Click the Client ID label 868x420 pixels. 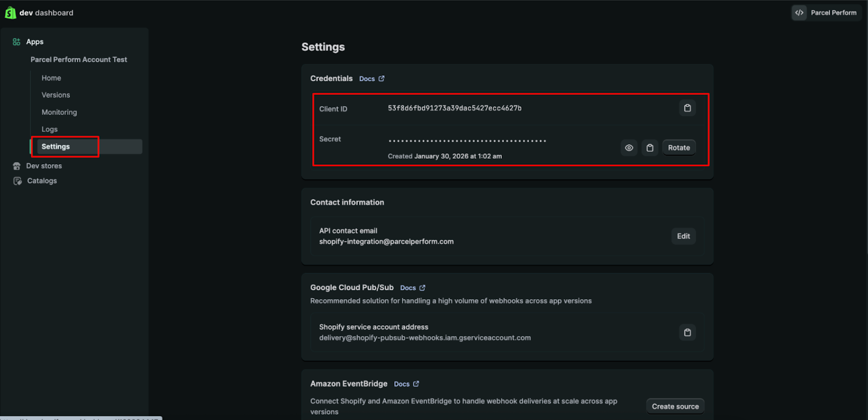[x=333, y=109]
